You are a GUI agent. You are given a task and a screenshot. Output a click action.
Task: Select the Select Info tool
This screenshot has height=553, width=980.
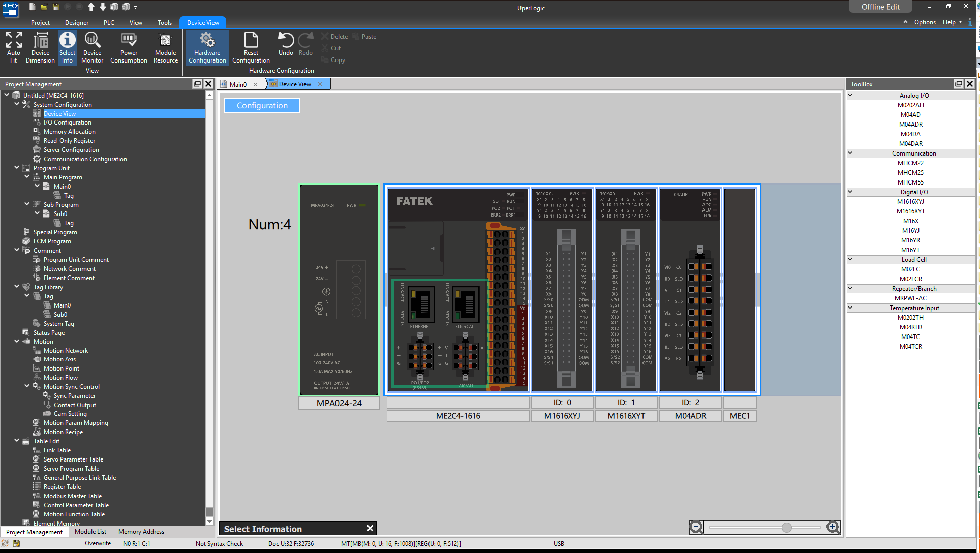pos(67,47)
